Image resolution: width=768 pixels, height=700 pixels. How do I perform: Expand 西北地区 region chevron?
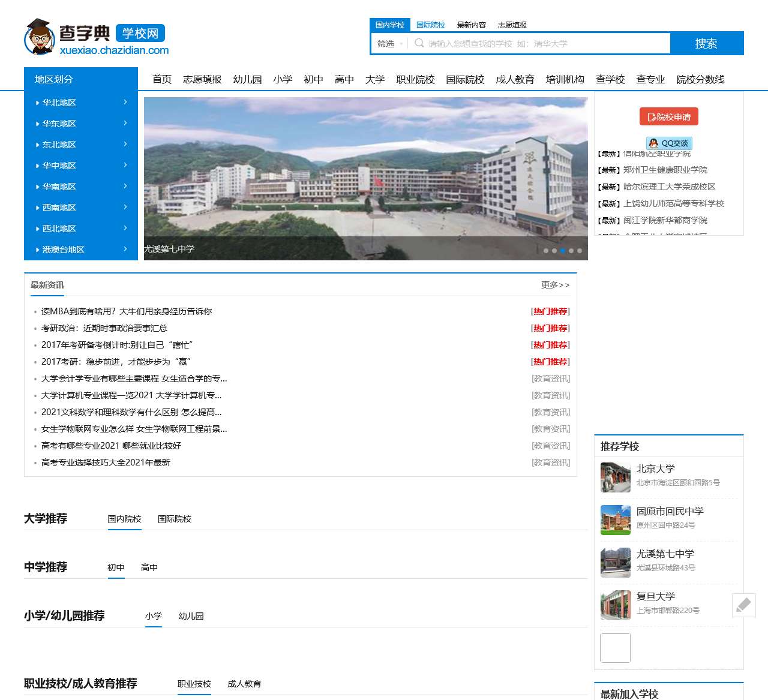pos(125,228)
